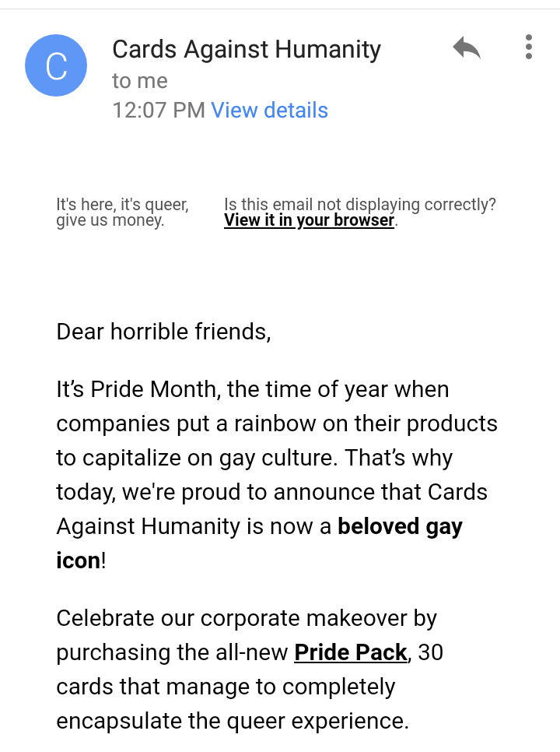The width and height of the screenshot is (560, 752).
Task: Click the "It's here, it's queer" preheader text
Action: (x=122, y=205)
